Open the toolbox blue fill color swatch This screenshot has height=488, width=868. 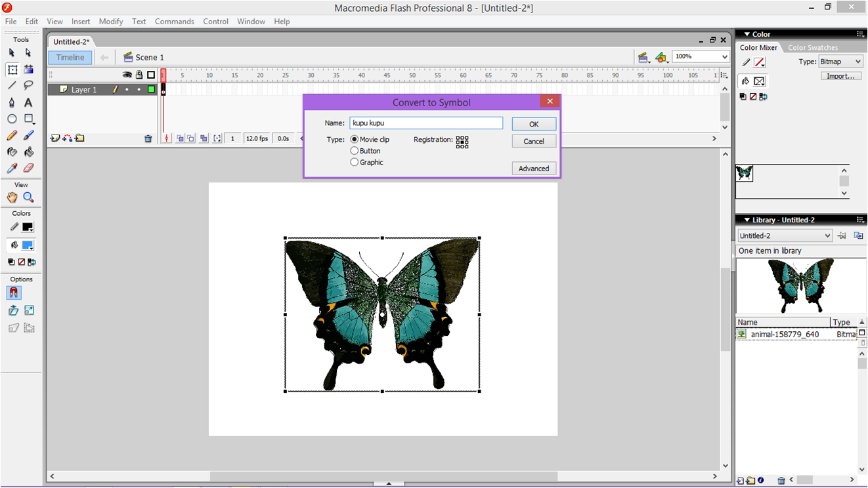28,245
